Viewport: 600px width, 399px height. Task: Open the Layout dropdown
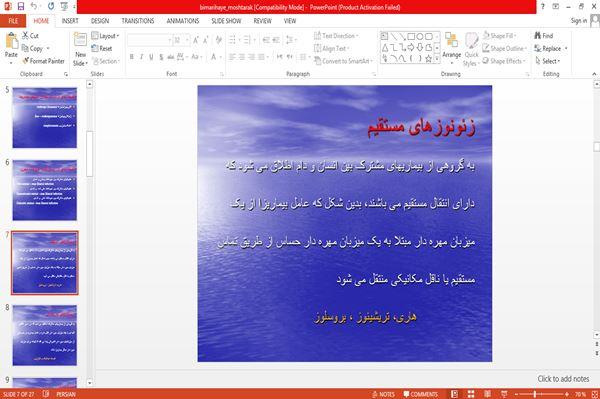pos(106,36)
